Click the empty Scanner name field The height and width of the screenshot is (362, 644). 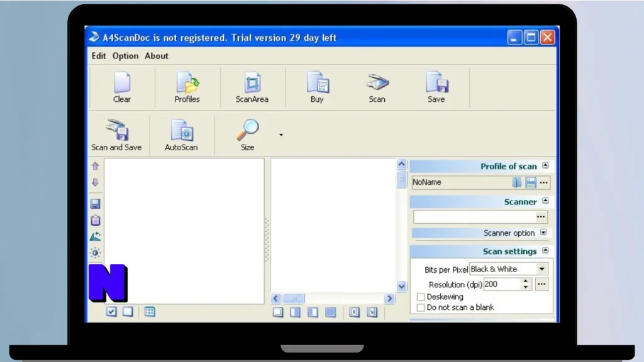pyautogui.click(x=474, y=217)
